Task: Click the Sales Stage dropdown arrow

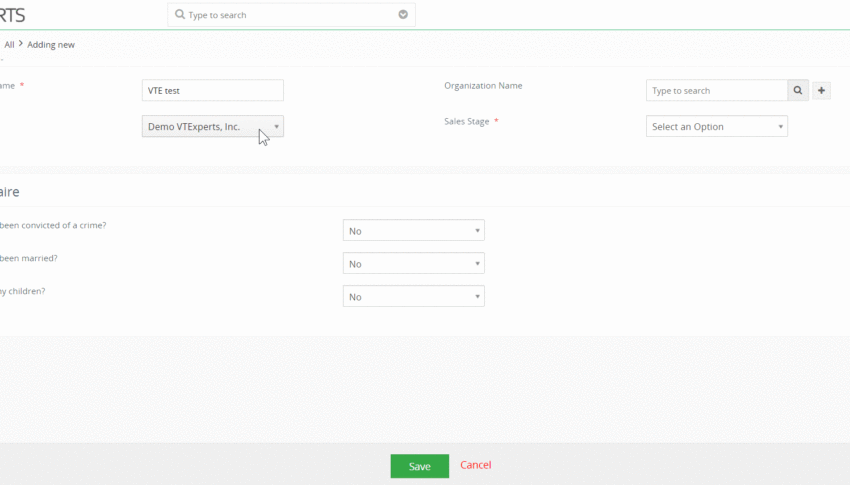Action: click(781, 127)
